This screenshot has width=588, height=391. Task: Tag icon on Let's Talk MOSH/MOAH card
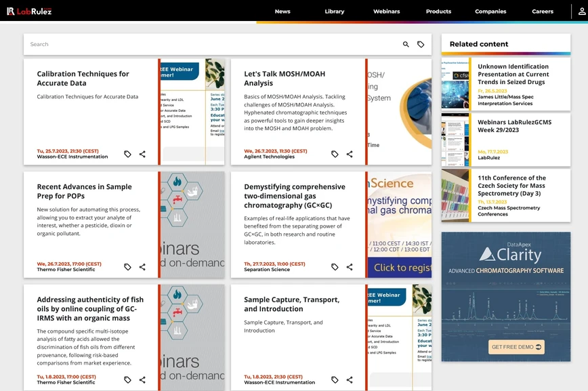coord(335,154)
